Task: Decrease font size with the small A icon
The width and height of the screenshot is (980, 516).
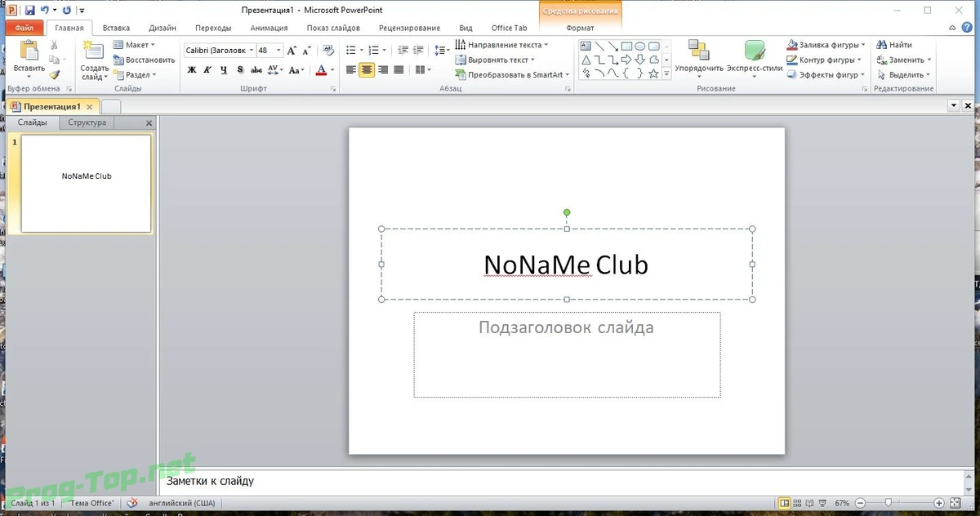Action: click(x=307, y=51)
